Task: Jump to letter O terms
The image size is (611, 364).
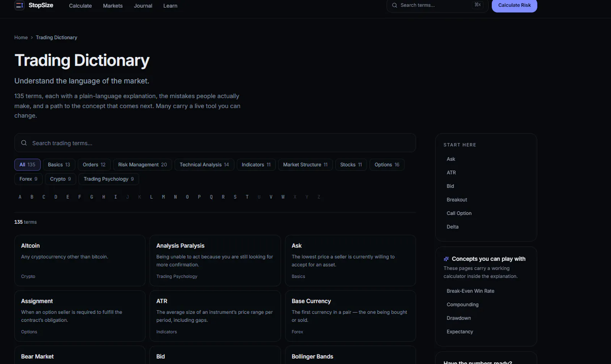Action: [x=187, y=197]
